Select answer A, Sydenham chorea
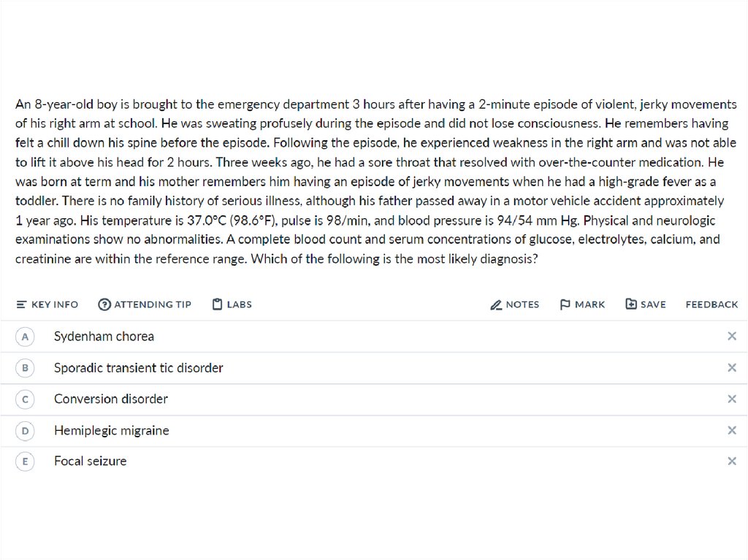 coord(26,337)
